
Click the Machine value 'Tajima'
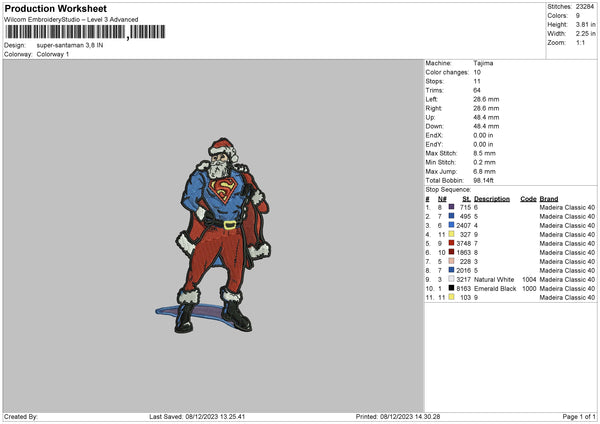pos(483,63)
